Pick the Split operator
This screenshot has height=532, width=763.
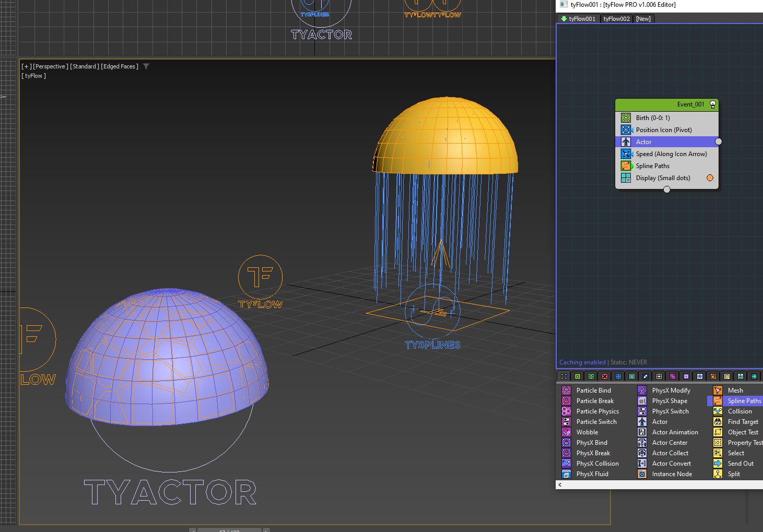[x=726, y=474]
